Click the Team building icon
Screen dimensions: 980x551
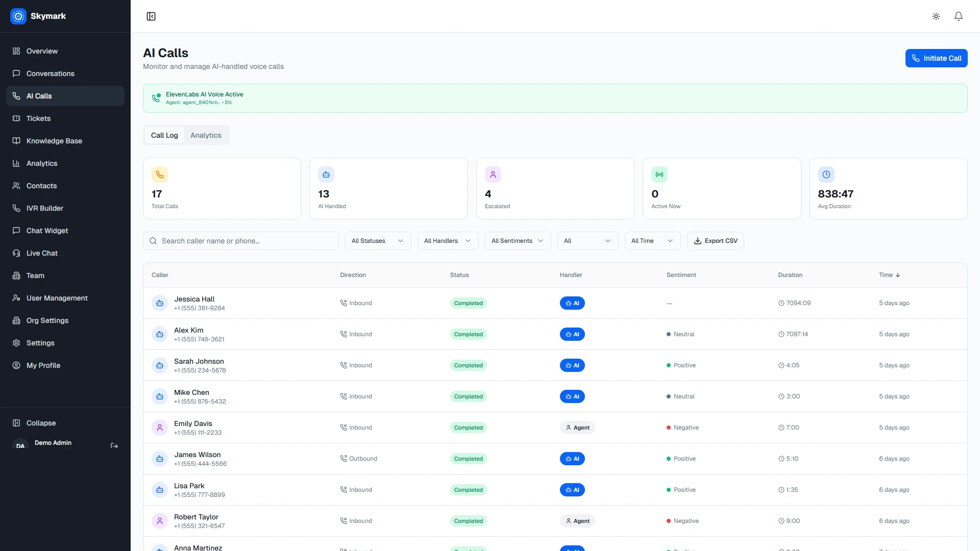(16, 275)
